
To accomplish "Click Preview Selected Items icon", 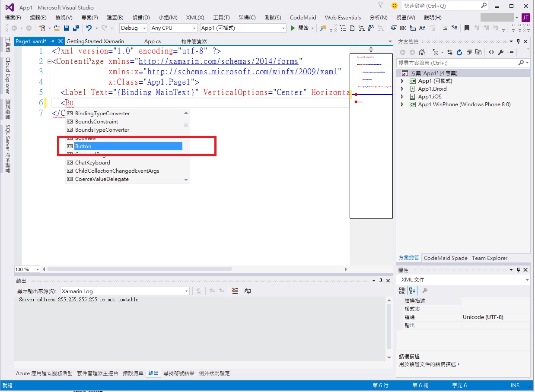I will pos(510,52).
